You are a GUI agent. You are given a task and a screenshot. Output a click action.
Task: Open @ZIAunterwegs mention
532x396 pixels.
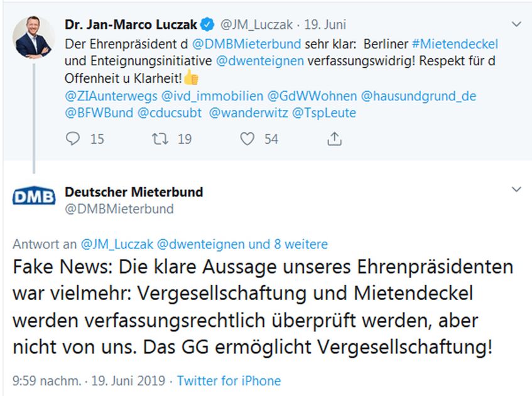click(x=111, y=96)
